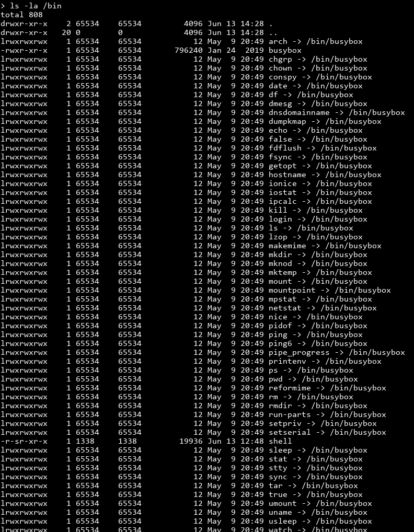Viewport: 414px width, 532px height.
Task: Click the dnsdomainname symlink entry
Action: tap(337, 112)
